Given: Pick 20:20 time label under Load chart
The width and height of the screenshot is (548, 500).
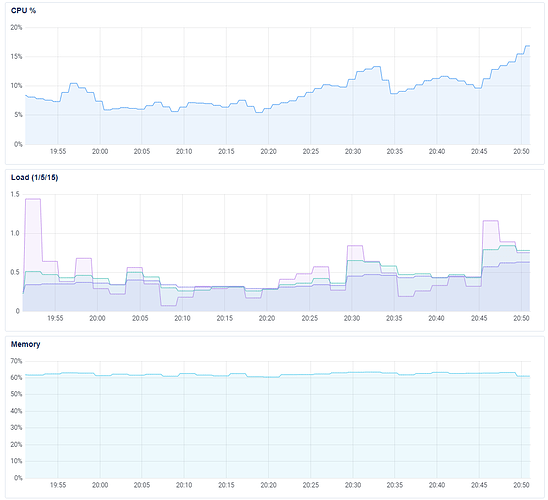Looking at the screenshot, I should tap(267, 318).
